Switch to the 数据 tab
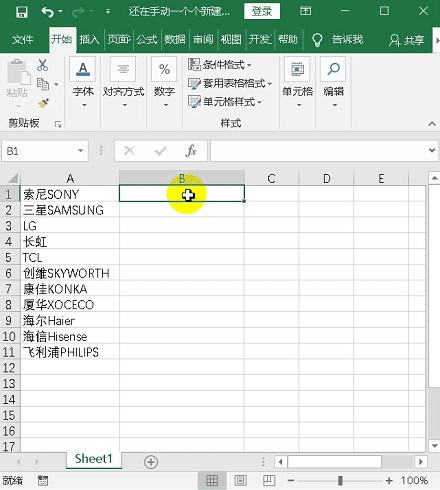This screenshot has width=440, height=490. 175,40
